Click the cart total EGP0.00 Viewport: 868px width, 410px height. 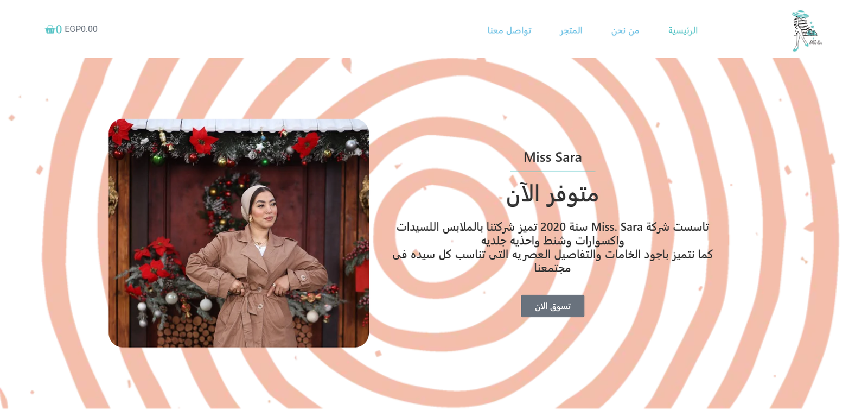81,29
